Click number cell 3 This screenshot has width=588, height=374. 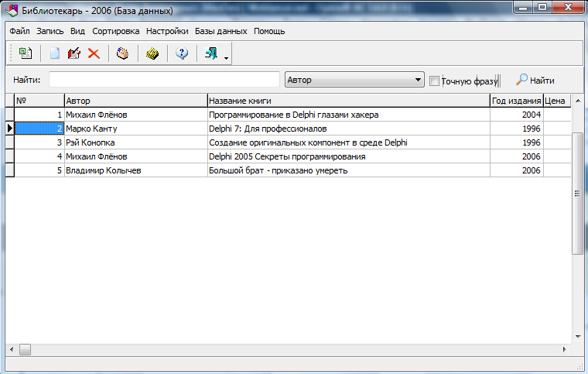click(39, 142)
